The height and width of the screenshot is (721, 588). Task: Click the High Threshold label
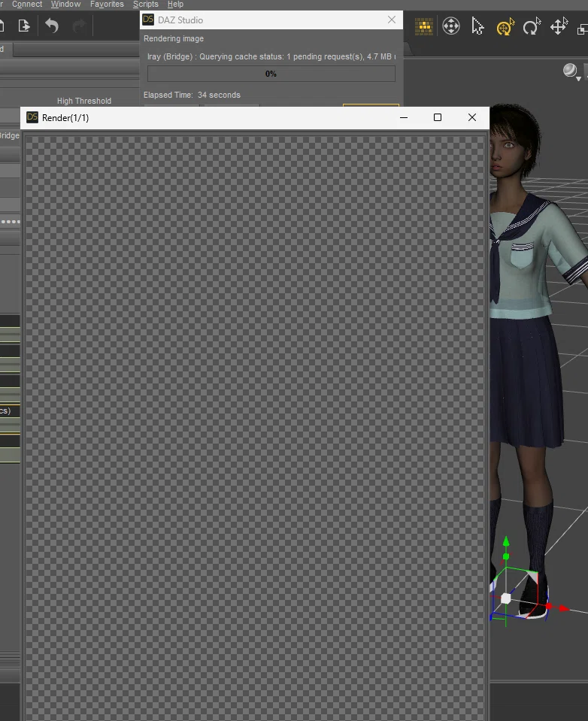(x=84, y=101)
